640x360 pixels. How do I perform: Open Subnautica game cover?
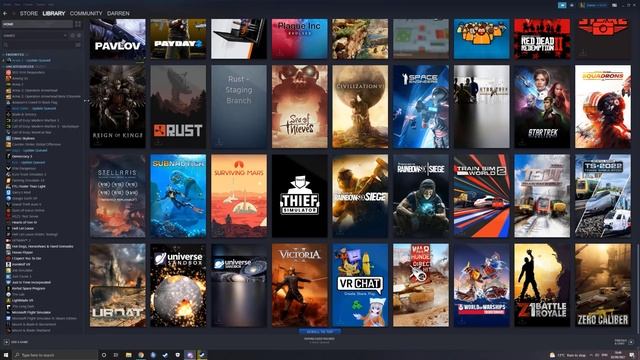178,196
